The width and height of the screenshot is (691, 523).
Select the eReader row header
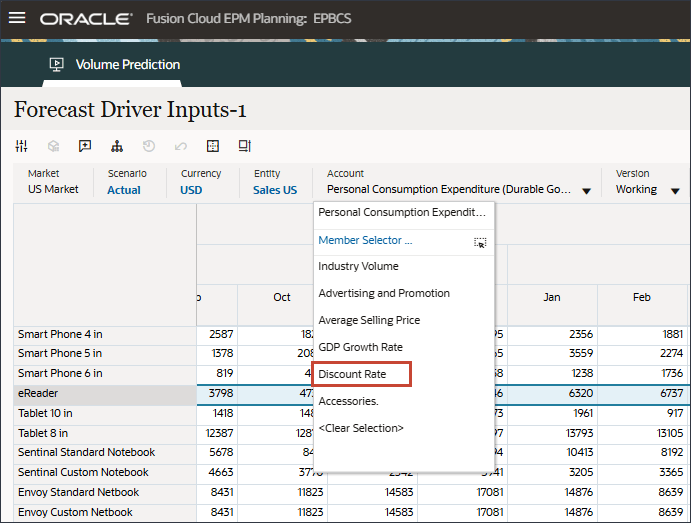point(105,393)
